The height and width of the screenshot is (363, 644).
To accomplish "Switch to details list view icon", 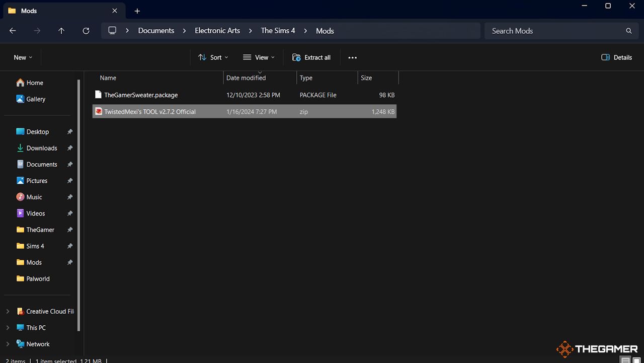I will [x=625, y=360].
